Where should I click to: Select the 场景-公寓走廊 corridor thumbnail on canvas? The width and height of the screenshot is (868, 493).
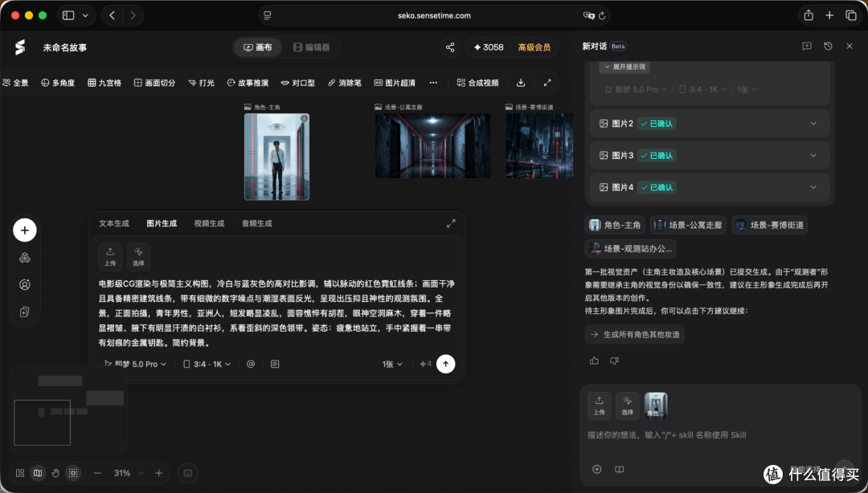[433, 146]
